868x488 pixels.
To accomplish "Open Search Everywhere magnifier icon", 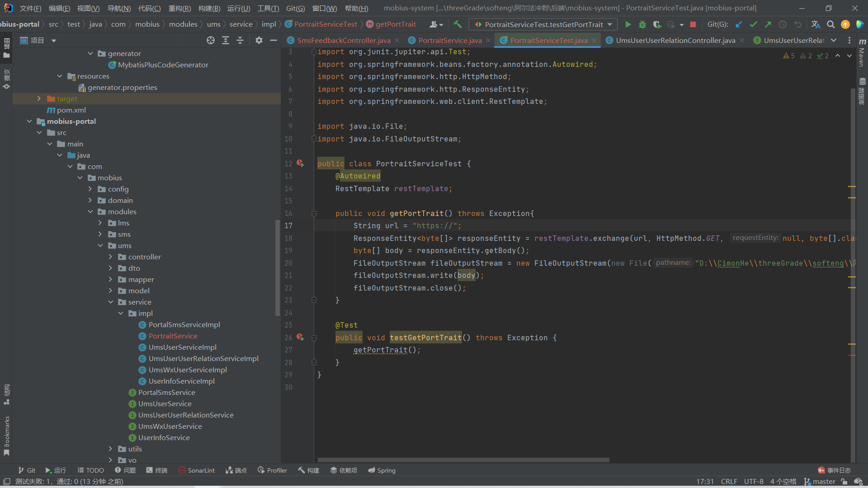I will (x=830, y=24).
